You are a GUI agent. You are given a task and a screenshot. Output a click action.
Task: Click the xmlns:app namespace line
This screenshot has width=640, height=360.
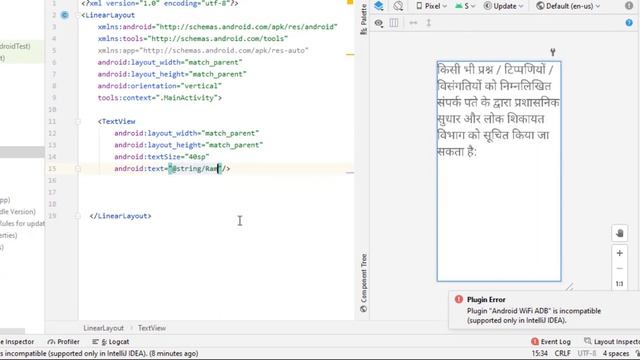(x=203, y=51)
